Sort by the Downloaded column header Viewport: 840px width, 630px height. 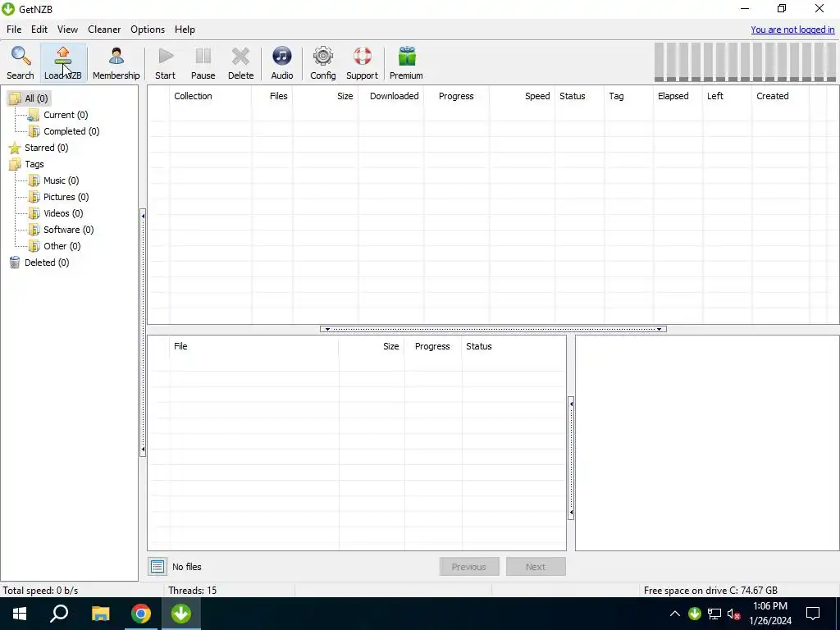[391, 96]
